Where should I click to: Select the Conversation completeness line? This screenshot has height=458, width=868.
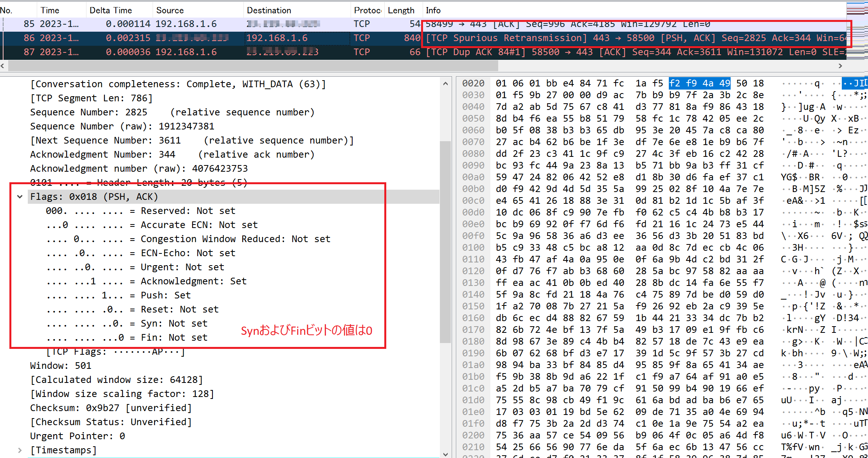pos(178,84)
